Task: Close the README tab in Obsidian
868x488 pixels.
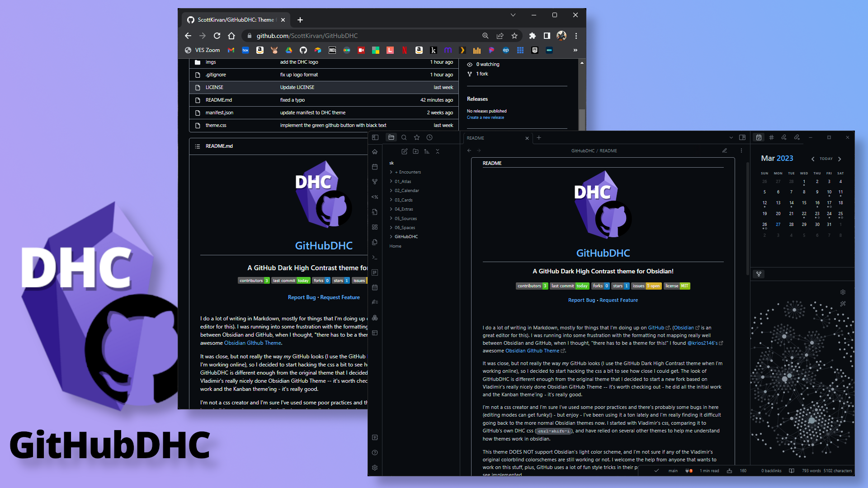Action: 527,138
